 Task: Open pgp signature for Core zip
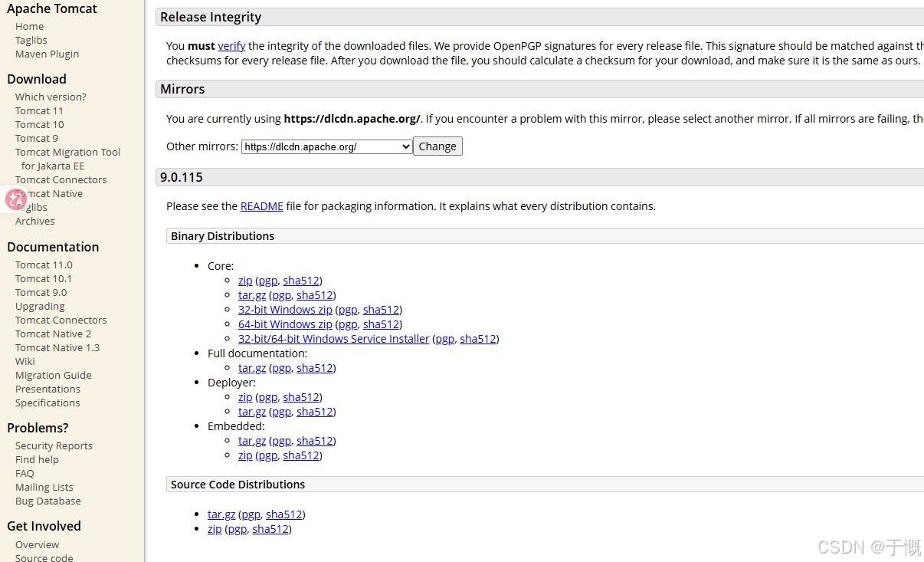(268, 281)
